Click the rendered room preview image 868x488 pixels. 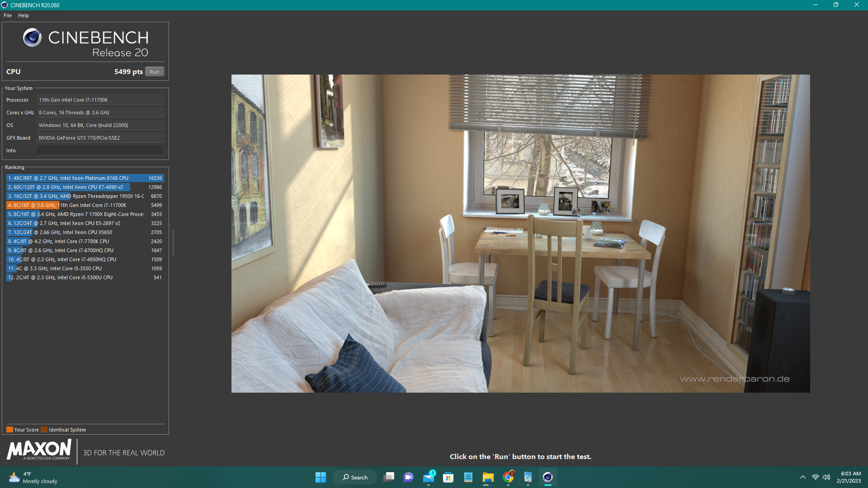pos(520,233)
